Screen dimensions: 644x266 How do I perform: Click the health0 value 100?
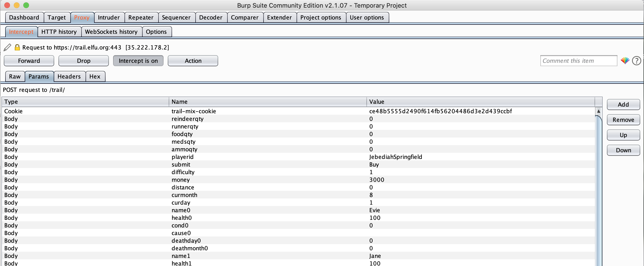375,218
